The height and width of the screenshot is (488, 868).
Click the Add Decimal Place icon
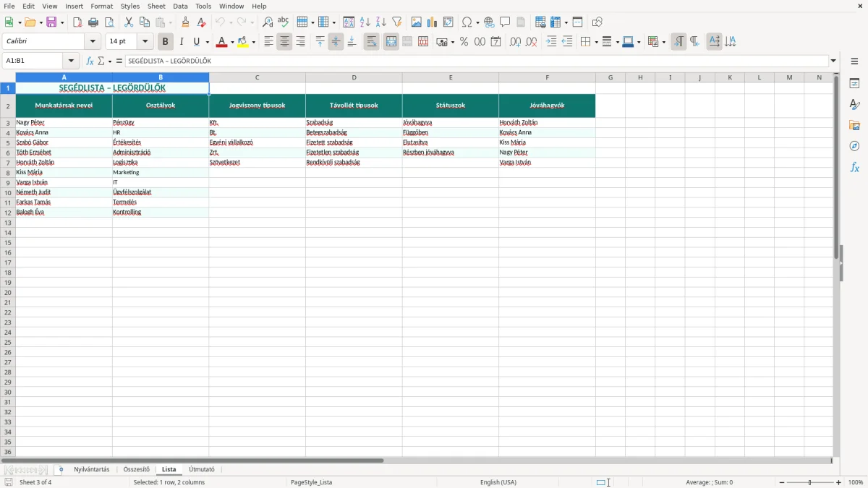pos(516,42)
